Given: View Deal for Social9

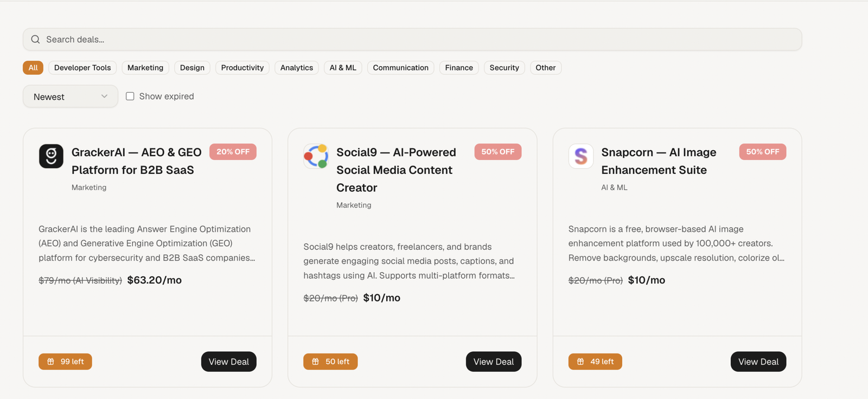Looking at the screenshot, I should [493, 362].
